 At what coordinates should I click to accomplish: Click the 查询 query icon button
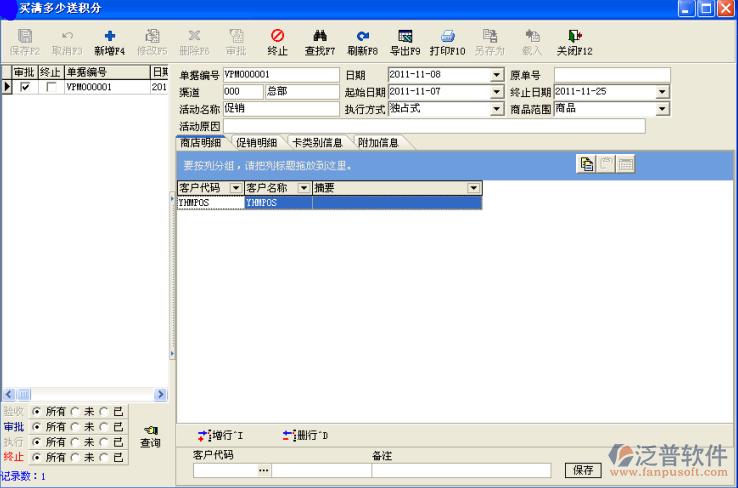(150, 431)
